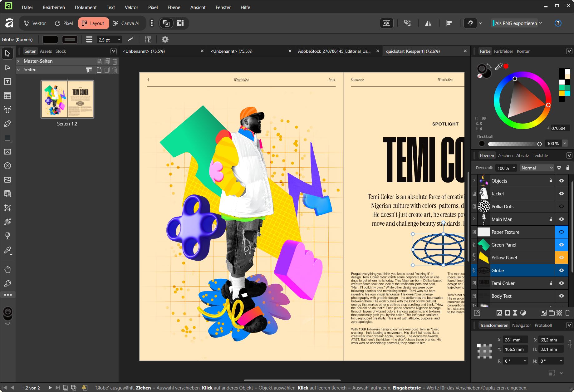Expand the Master-Seiten section
The width and height of the screenshot is (574, 392).
click(18, 61)
